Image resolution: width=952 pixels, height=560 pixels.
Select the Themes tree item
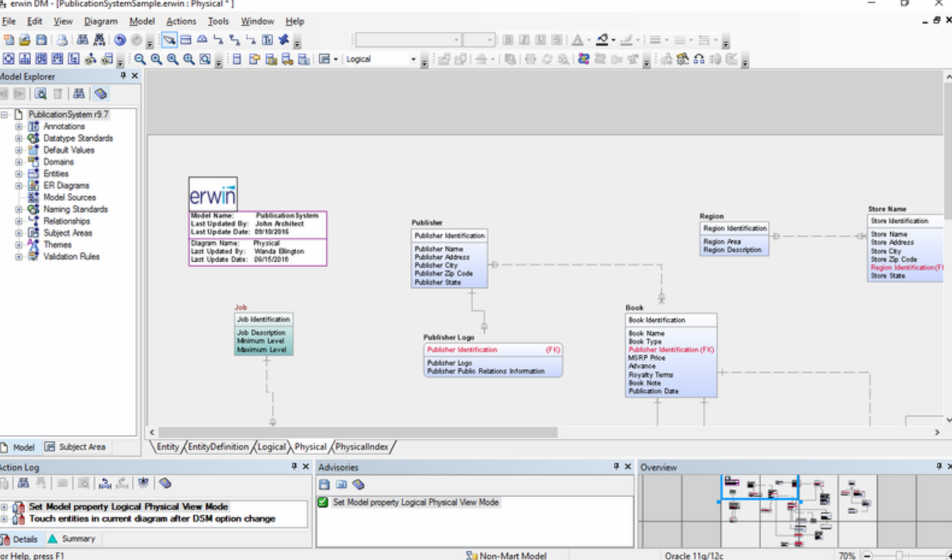pos(57,244)
